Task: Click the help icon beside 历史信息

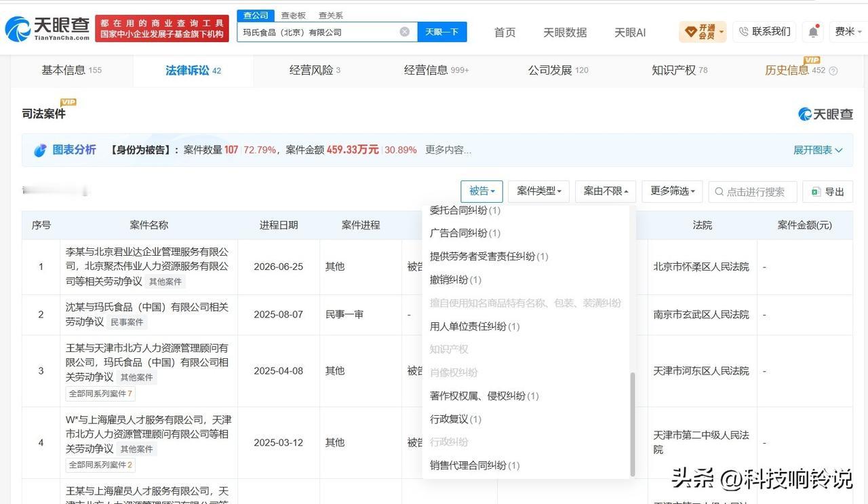Action: coord(833,71)
